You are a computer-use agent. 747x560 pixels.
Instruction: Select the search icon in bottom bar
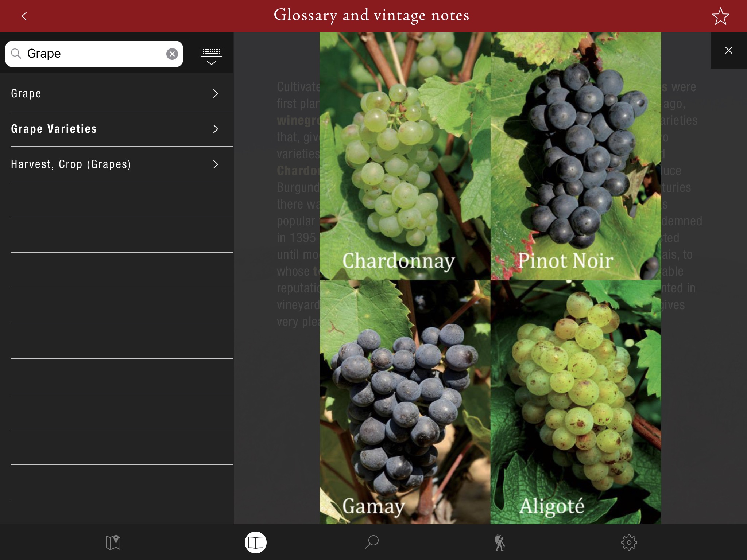point(373,541)
